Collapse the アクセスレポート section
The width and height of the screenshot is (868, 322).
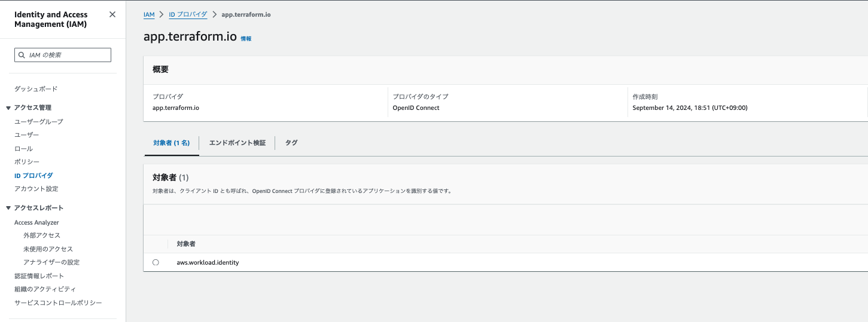coord(8,208)
